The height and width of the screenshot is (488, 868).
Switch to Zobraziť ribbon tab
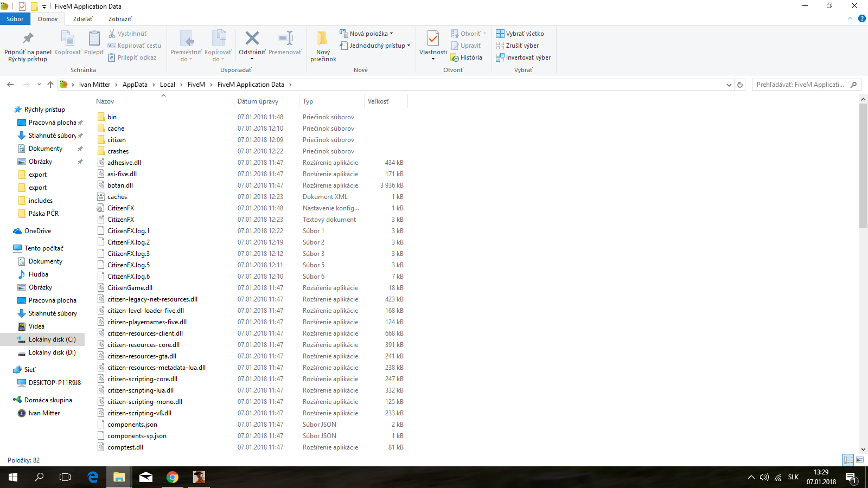119,19
